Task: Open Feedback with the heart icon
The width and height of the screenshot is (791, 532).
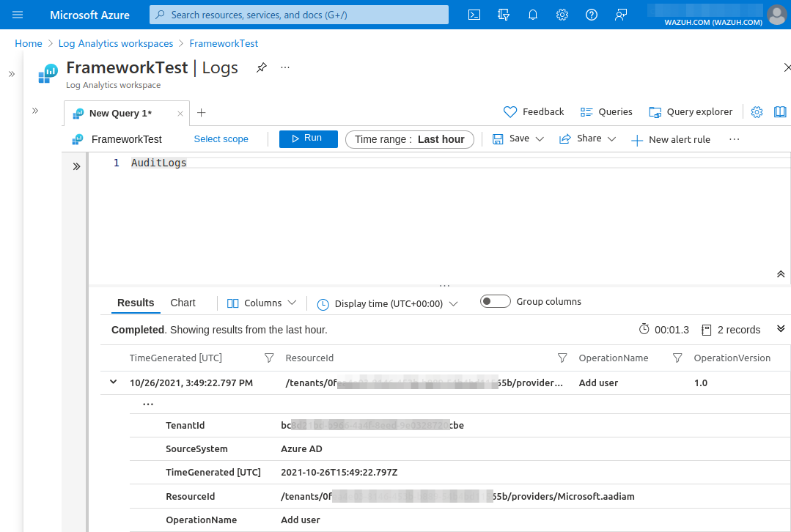Action: (x=534, y=112)
